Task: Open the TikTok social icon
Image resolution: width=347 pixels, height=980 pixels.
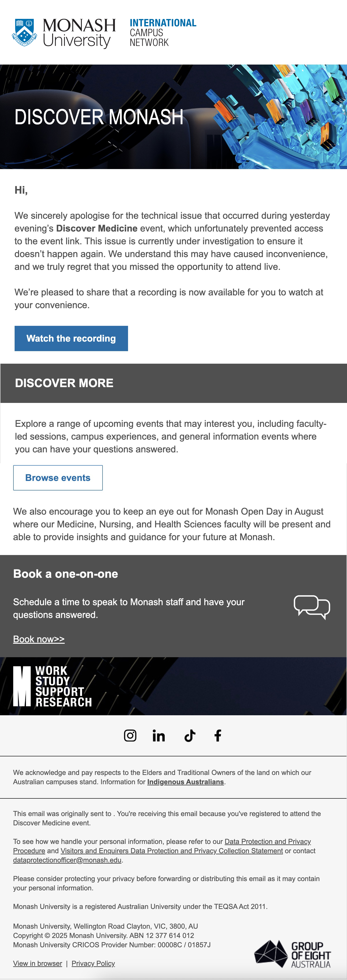Action: point(190,735)
